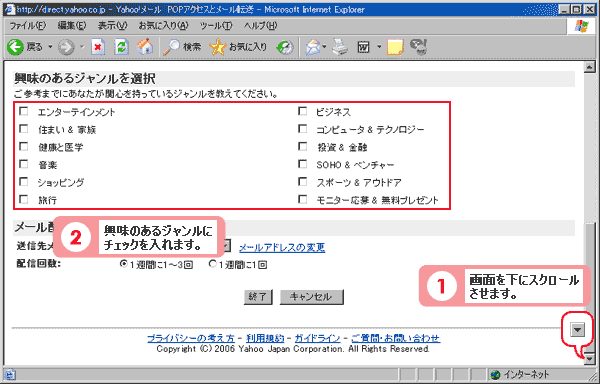Click the Internet zone globe icon
The width and height of the screenshot is (600, 384).
pyautogui.click(x=496, y=374)
